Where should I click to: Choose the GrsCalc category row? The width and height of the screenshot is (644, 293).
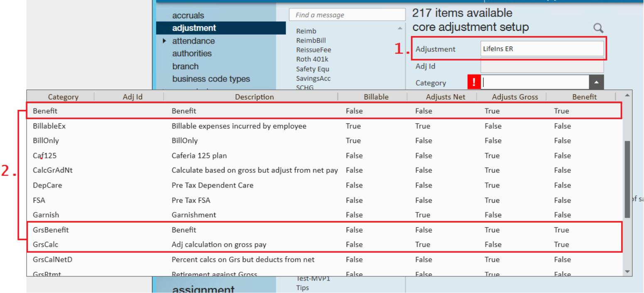(x=325, y=244)
